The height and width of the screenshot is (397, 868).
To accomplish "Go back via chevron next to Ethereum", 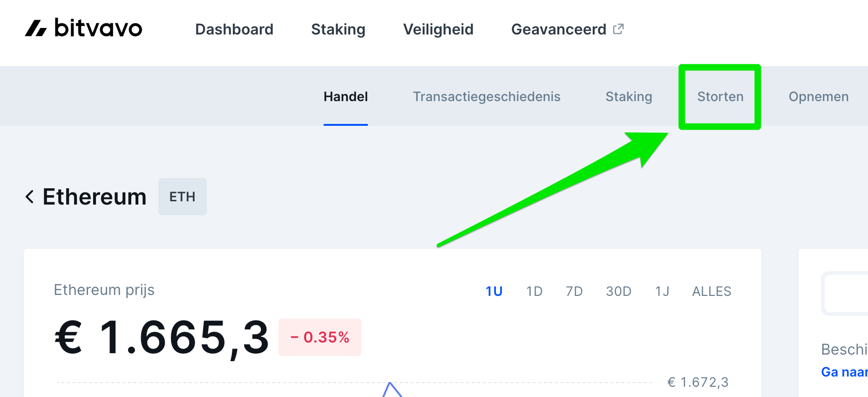I will [x=29, y=197].
